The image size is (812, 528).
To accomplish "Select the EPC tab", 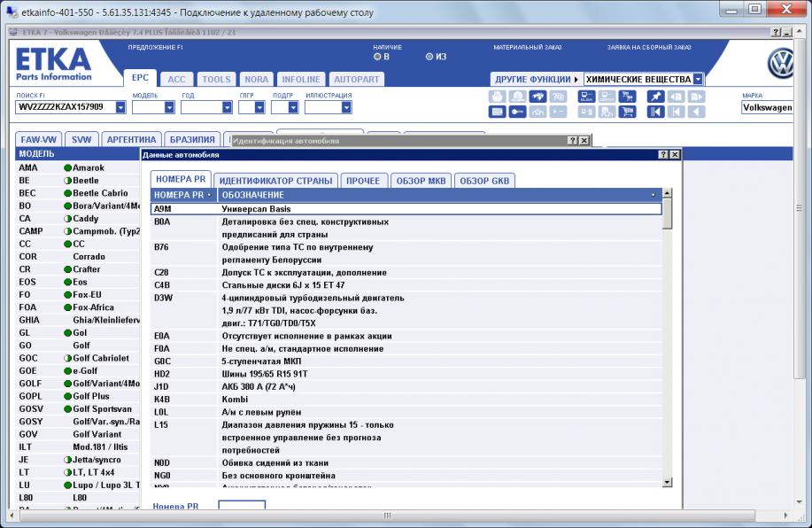I will point(140,78).
